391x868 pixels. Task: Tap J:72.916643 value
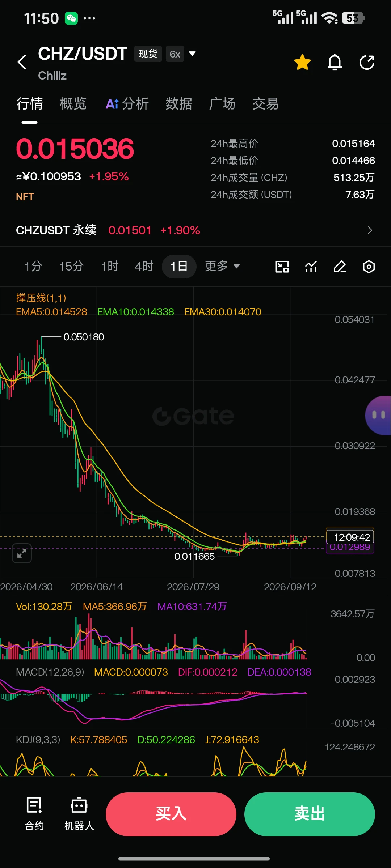[x=232, y=740]
